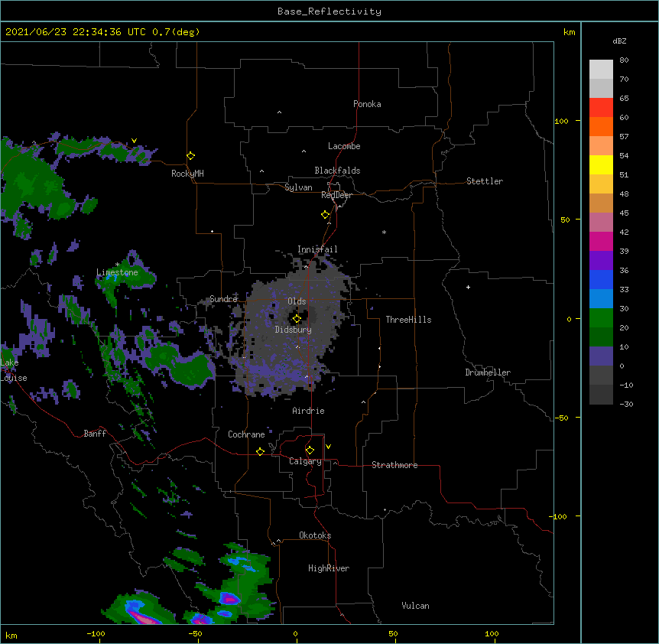The image size is (659, 644).
Task: Click the Okotoks label
Action: tap(315, 535)
